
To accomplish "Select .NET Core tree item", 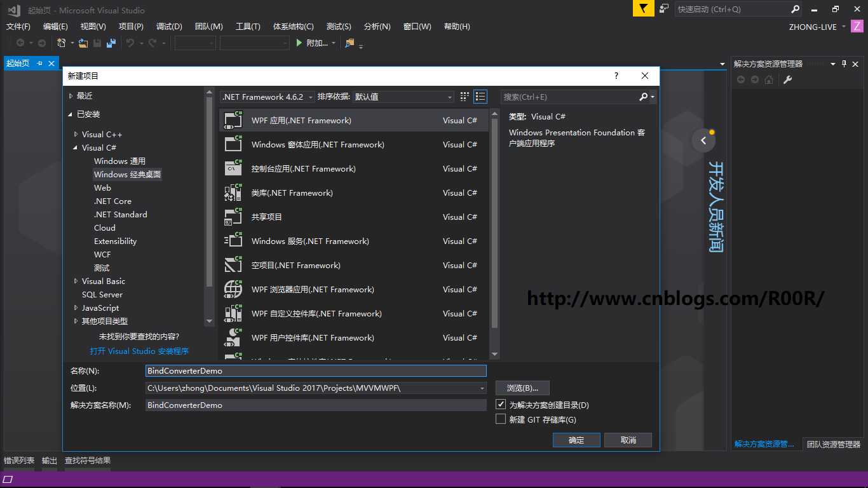I will (112, 201).
